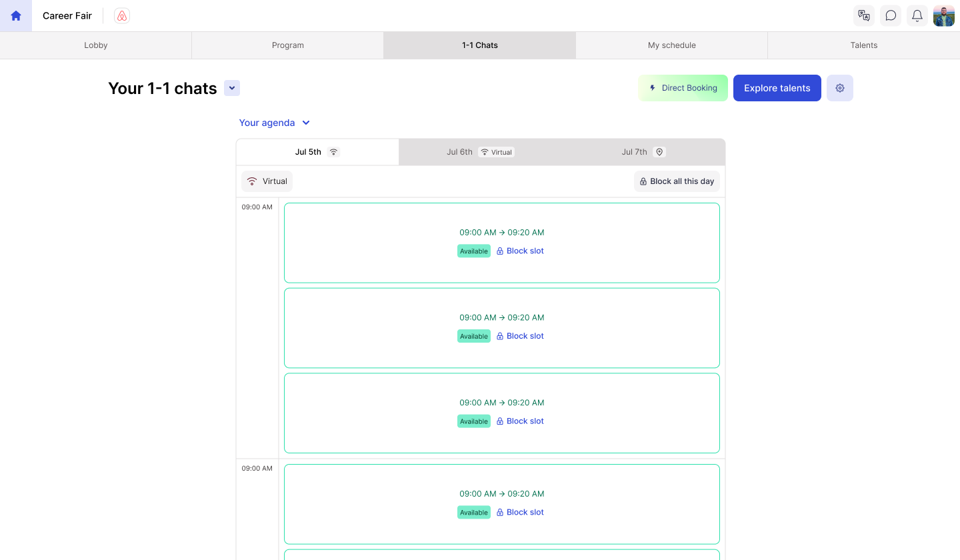Select the 1-1 Chats tab
The image size is (960, 560).
pos(480,45)
